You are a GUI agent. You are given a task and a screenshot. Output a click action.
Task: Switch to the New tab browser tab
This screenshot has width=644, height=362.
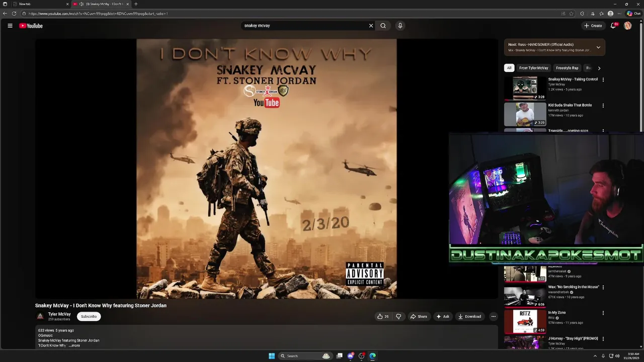pos(40,4)
